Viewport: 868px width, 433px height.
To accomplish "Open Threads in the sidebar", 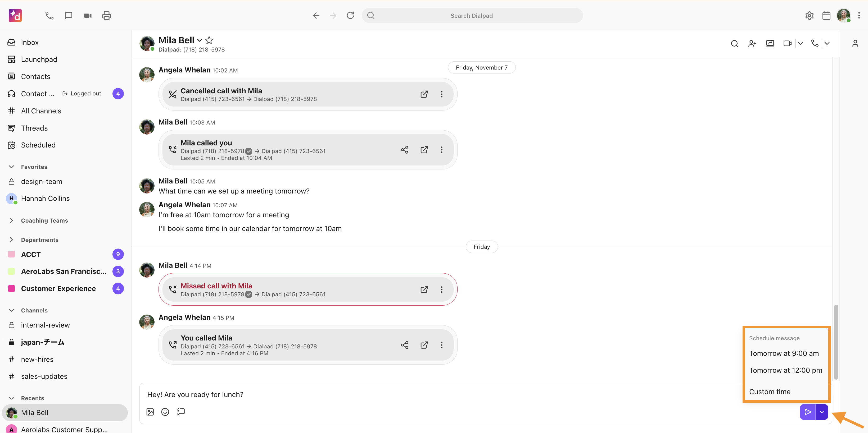I will pos(65,128).
